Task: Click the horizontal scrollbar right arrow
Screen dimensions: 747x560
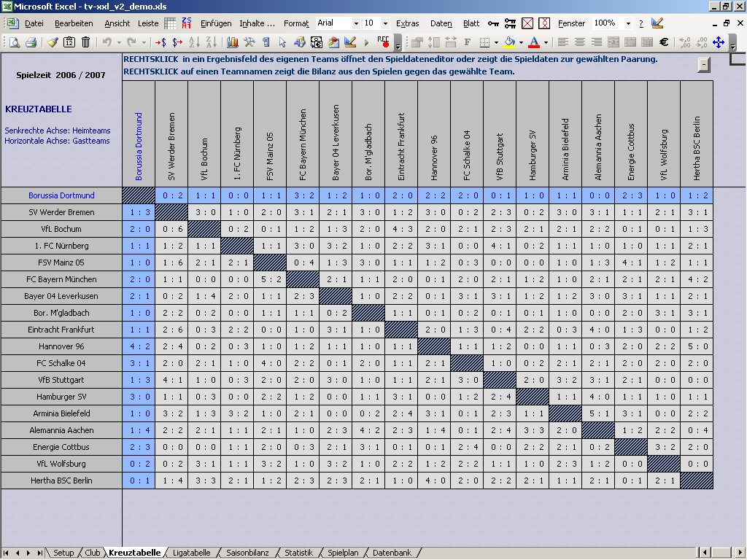Action: 740,553
